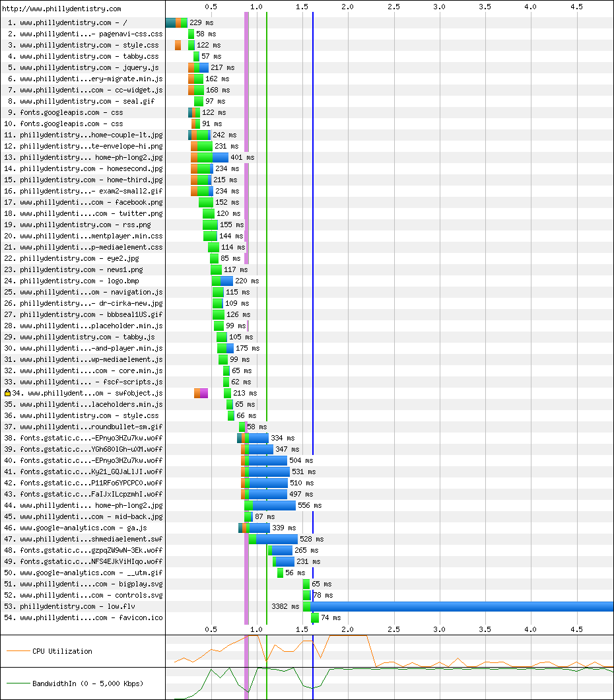Click request 41 Ky21_GQJaLlJI.woff label
This screenshot has width=614, height=700.
(83, 472)
